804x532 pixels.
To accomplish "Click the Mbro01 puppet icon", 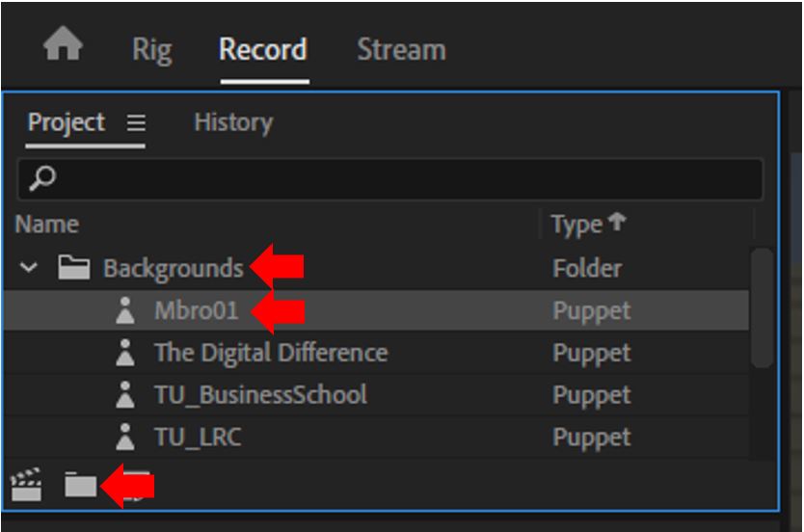I will [x=125, y=310].
